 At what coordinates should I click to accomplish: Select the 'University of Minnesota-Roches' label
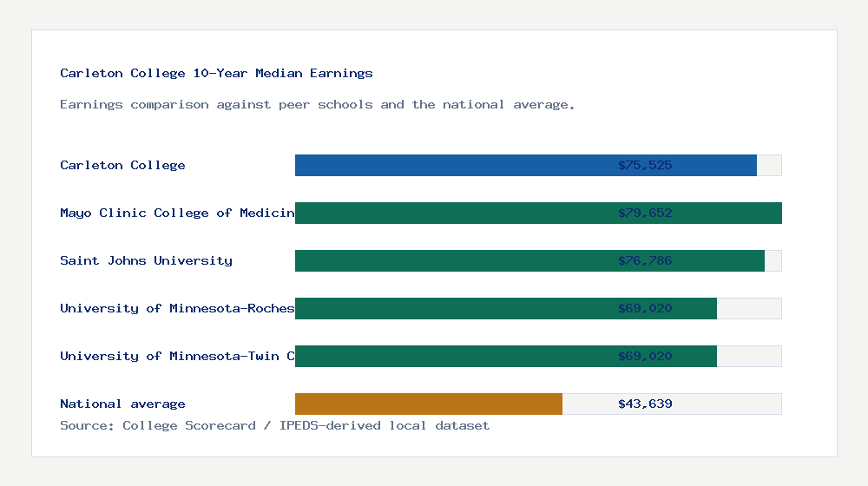[177, 308]
